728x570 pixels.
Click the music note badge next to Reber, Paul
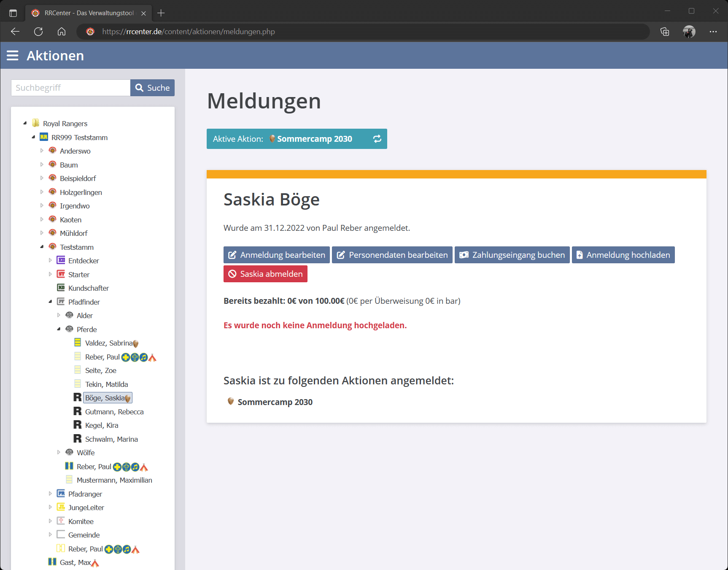coord(143,357)
